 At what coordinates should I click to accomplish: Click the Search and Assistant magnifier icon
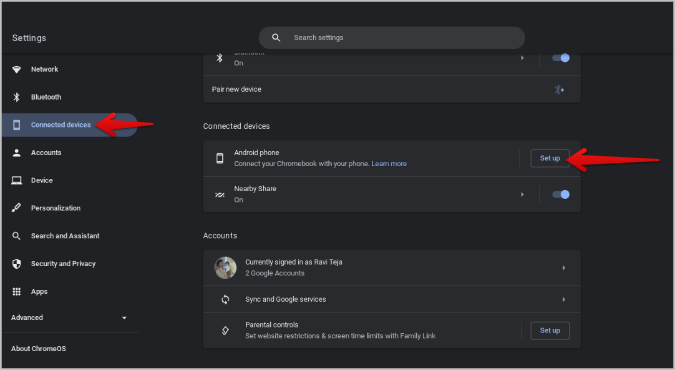click(x=16, y=236)
